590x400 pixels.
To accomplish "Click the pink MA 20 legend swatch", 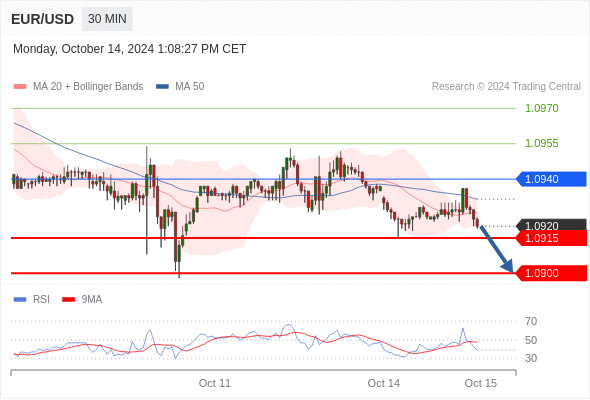I will click(20, 87).
